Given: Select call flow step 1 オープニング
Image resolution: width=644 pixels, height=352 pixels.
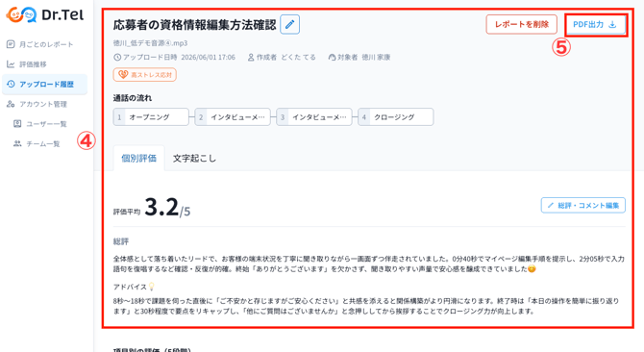Looking at the screenshot, I should [151, 117].
